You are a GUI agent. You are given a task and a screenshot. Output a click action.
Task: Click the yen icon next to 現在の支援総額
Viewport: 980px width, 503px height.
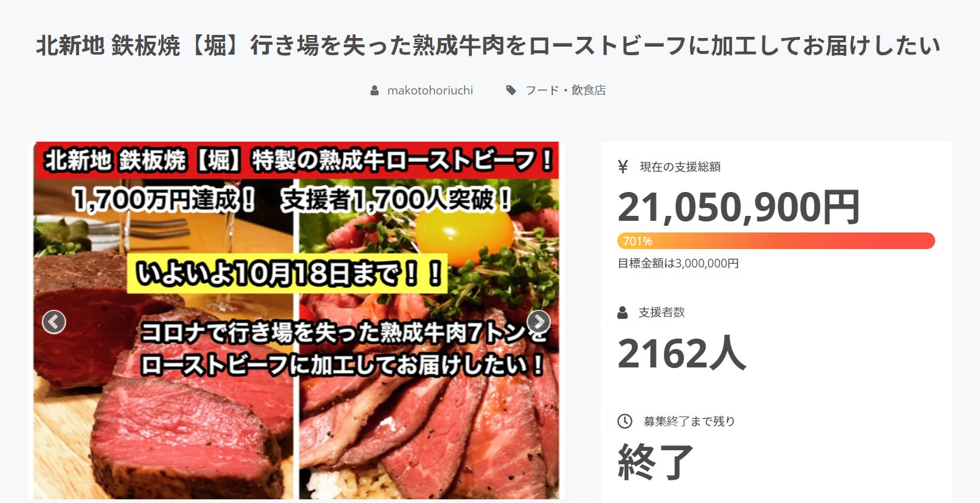[x=623, y=166]
